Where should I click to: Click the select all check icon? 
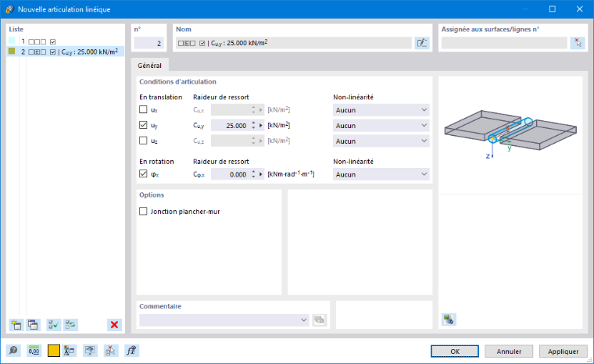tap(53, 325)
